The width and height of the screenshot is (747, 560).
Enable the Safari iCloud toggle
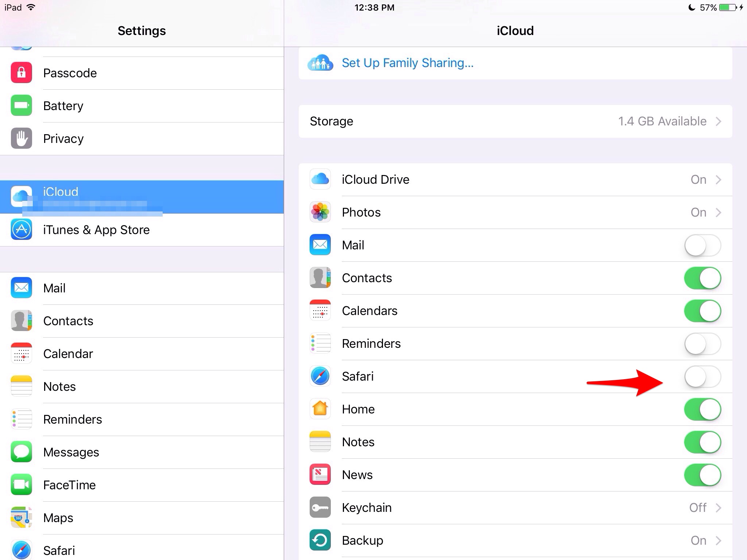pyautogui.click(x=703, y=377)
